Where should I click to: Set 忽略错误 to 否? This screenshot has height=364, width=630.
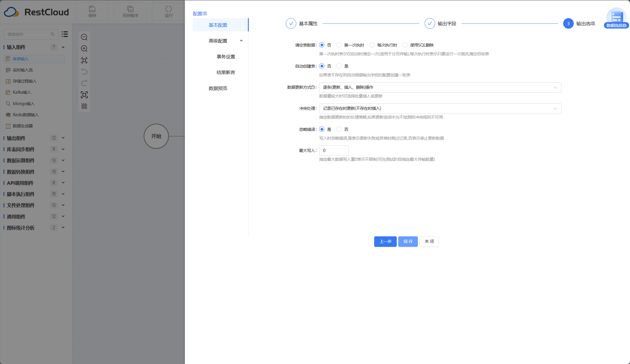pos(339,129)
